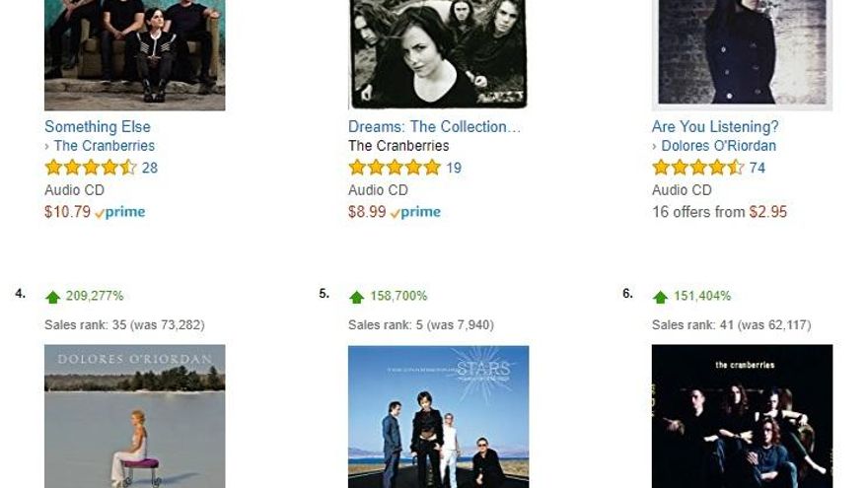Click The Cranberries artist link under Something Else

coord(104,146)
